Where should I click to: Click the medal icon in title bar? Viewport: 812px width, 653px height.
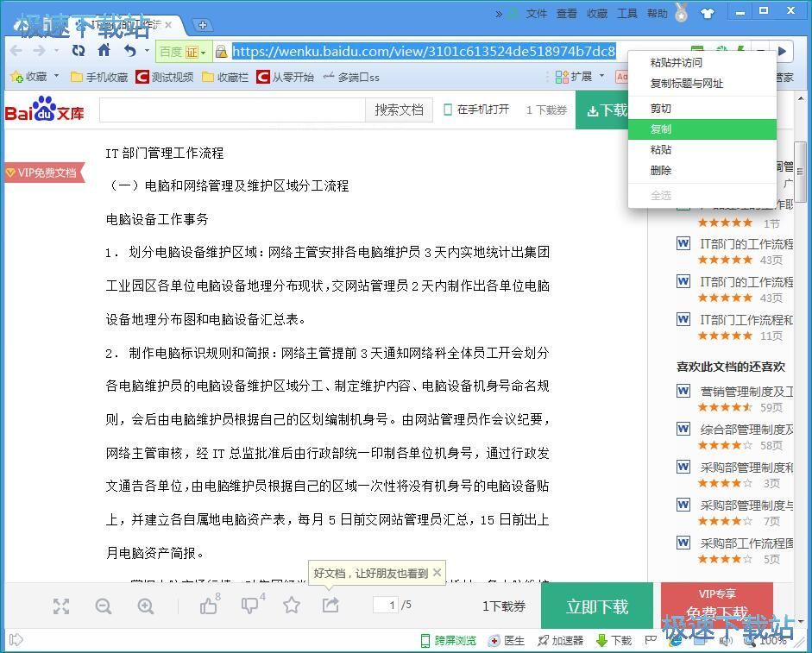point(682,12)
